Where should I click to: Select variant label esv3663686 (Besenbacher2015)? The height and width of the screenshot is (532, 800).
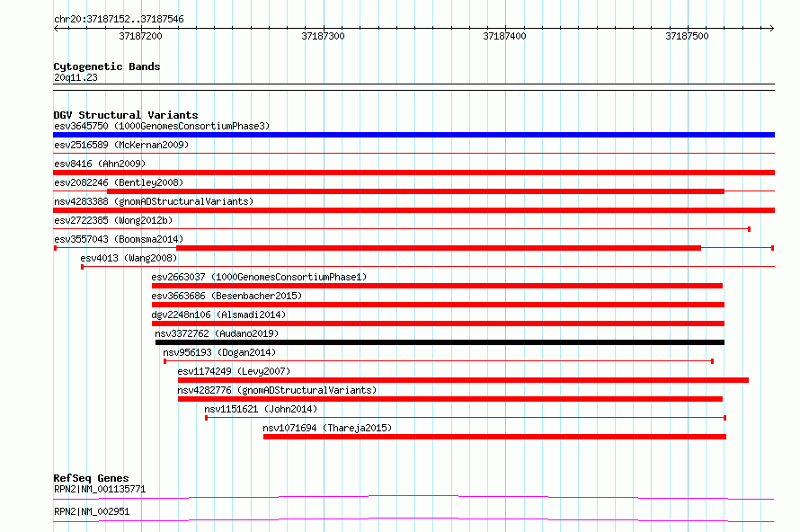pos(227,296)
